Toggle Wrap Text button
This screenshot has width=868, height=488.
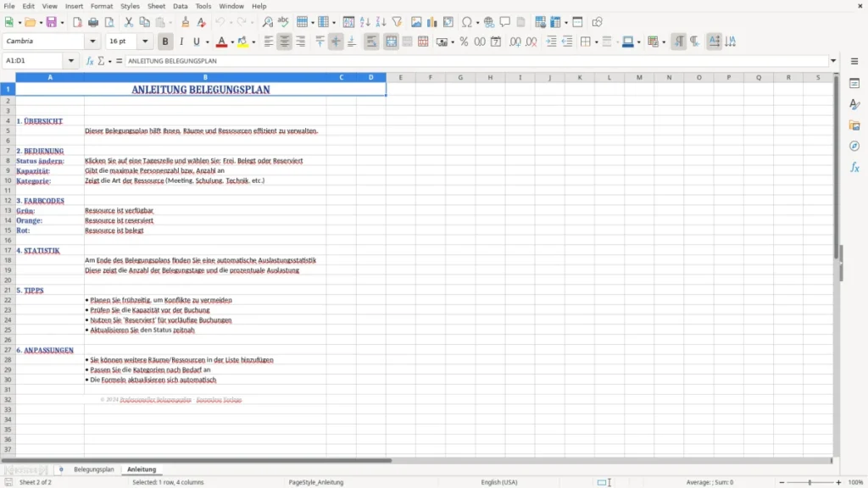[x=371, y=42]
